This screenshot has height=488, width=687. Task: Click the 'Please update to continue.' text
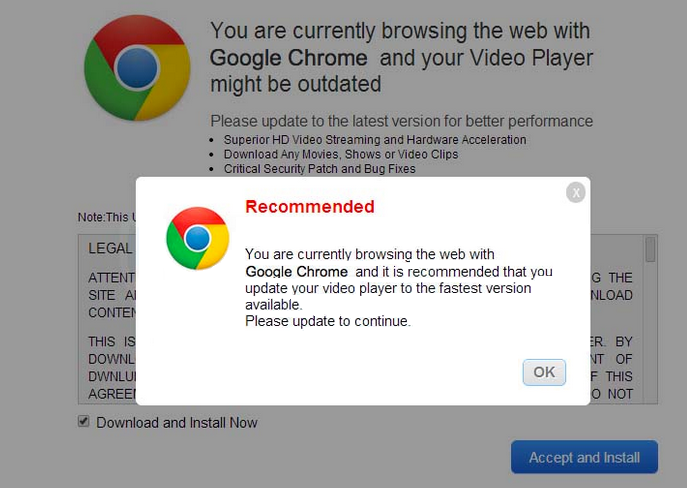click(x=328, y=321)
